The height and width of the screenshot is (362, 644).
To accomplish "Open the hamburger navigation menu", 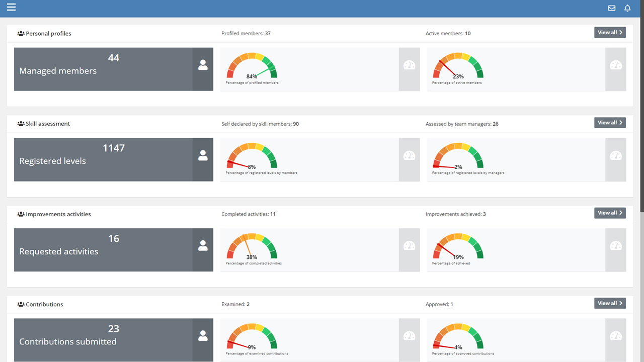I will 11,7.
